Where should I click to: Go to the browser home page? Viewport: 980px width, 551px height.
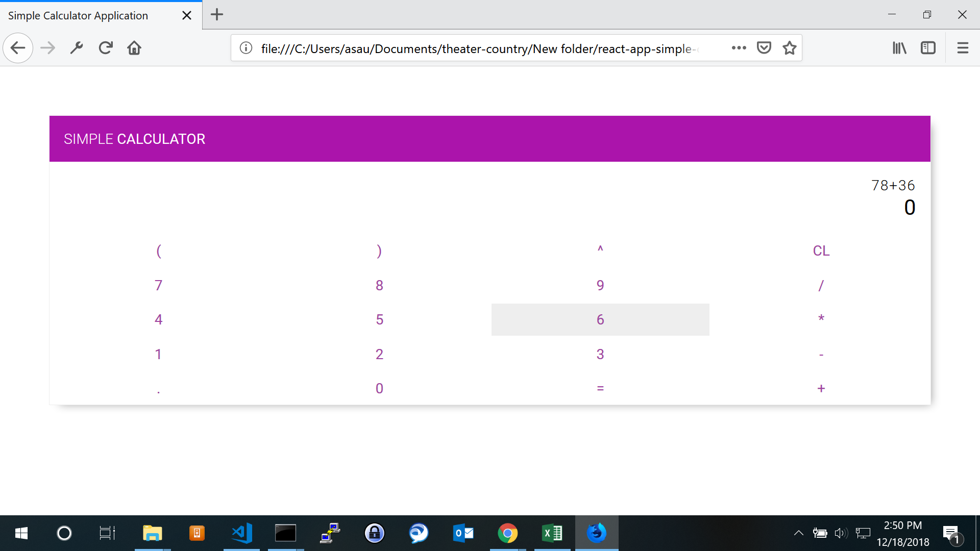tap(134, 48)
